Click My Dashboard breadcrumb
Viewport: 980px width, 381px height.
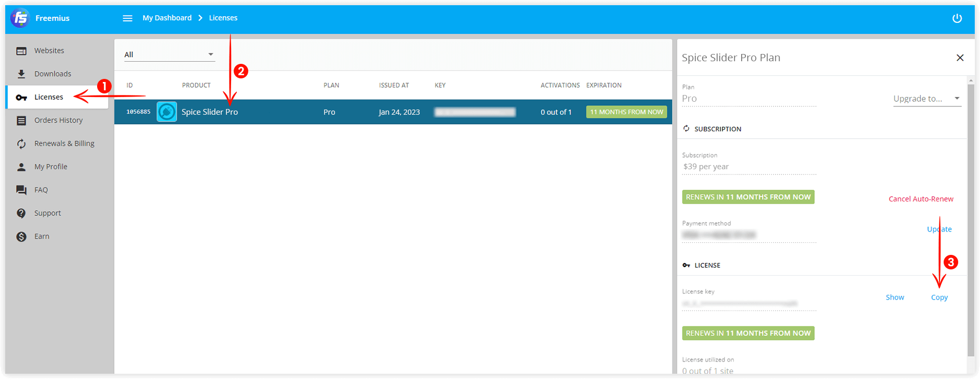pyautogui.click(x=167, y=18)
